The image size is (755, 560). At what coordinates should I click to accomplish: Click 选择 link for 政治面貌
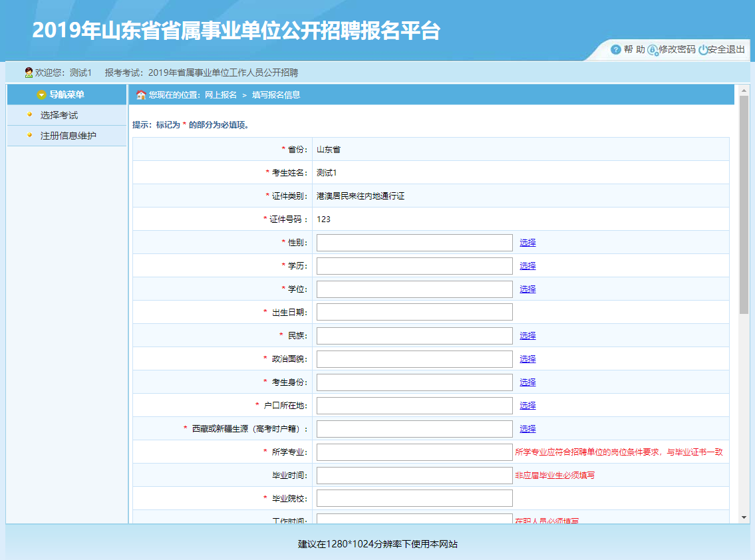tap(528, 358)
